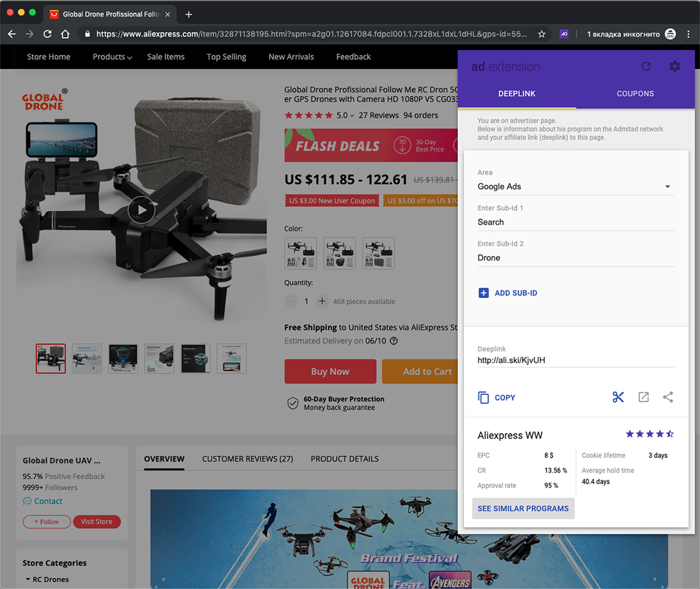
Task: Switch to the DEEPLINK tab
Action: pos(517,94)
